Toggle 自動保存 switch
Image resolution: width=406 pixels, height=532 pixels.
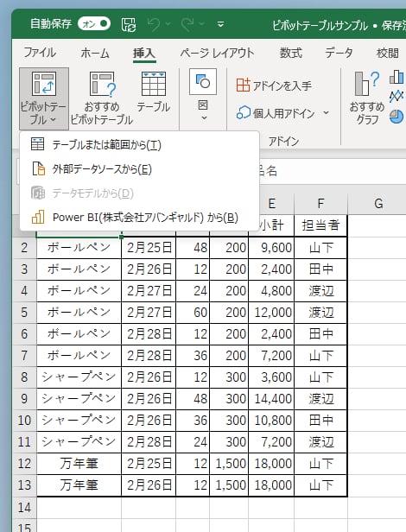[94, 24]
